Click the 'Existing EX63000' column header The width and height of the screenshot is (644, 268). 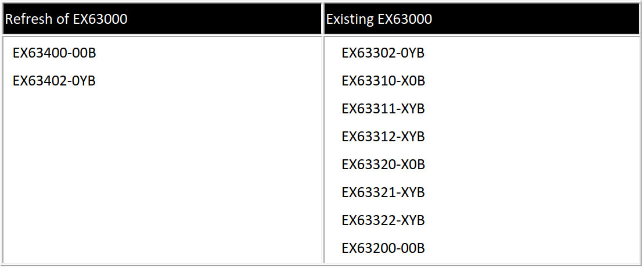(482, 19)
